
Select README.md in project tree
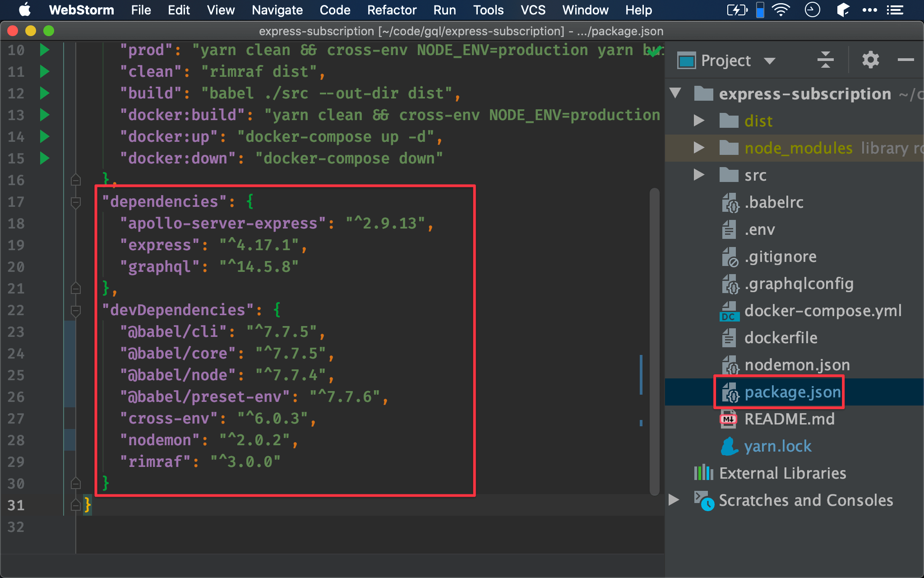(x=790, y=419)
